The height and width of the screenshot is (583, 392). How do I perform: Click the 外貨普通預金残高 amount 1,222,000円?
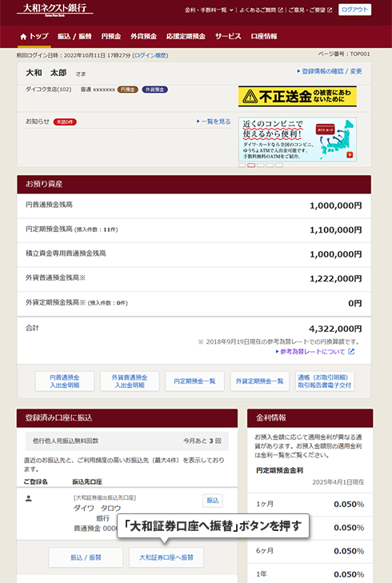(336, 279)
